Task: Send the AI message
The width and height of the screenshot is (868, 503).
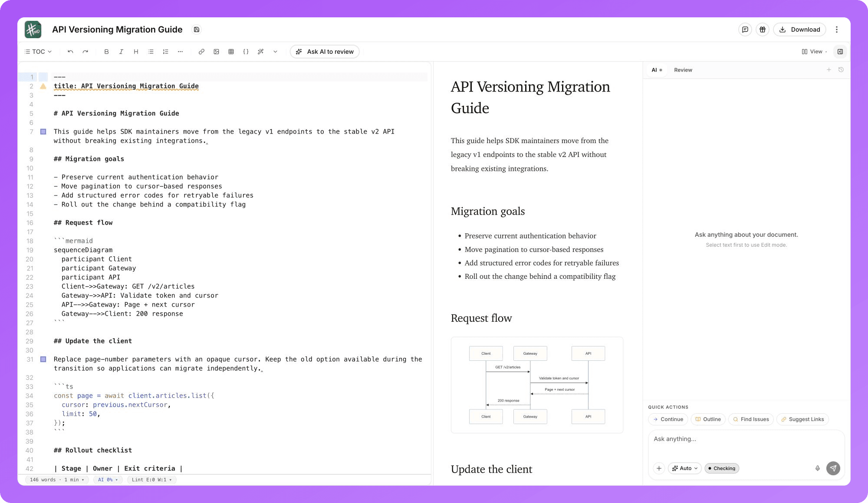Action: coord(833,468)
